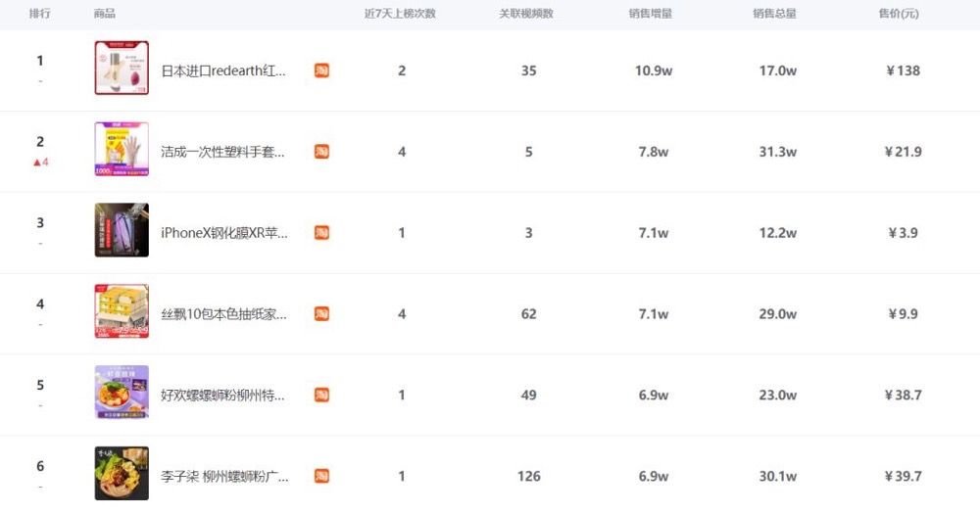The image size is (980, 514).
Task: Open product link 丝飘10包本色抽纸家...
Action: [x=223, y=314]
